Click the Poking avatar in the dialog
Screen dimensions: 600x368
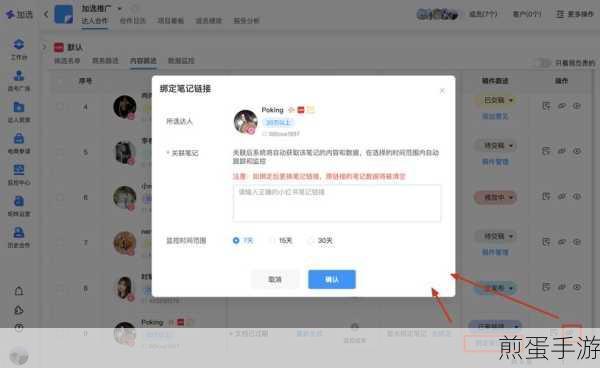(x=246, y=122)
